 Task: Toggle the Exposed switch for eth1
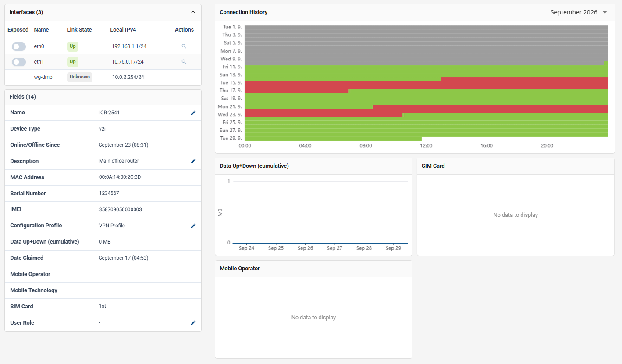point(19,62)
